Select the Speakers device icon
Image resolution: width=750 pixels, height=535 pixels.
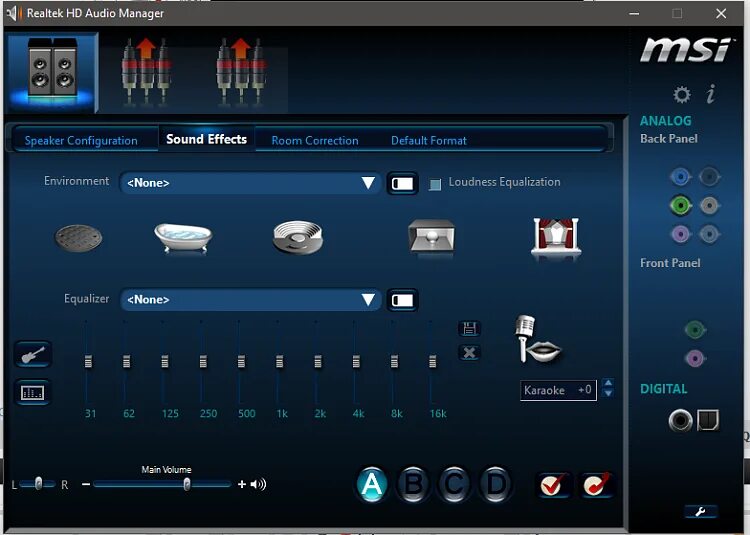pos(52,72)
